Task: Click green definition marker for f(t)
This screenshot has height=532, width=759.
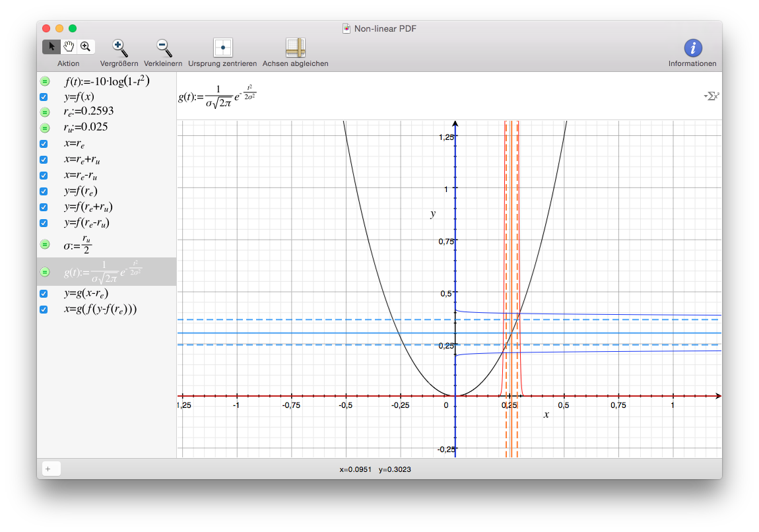Action: (44, 81)
